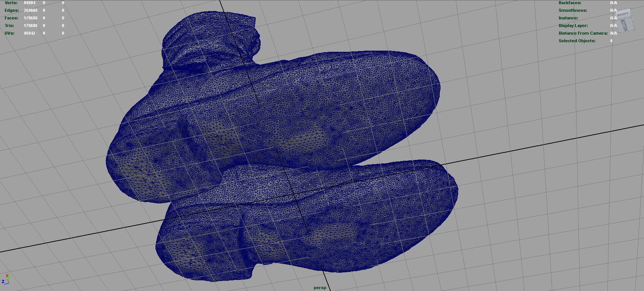
Task: Click the 'Instance:' label
Action: 568,18
